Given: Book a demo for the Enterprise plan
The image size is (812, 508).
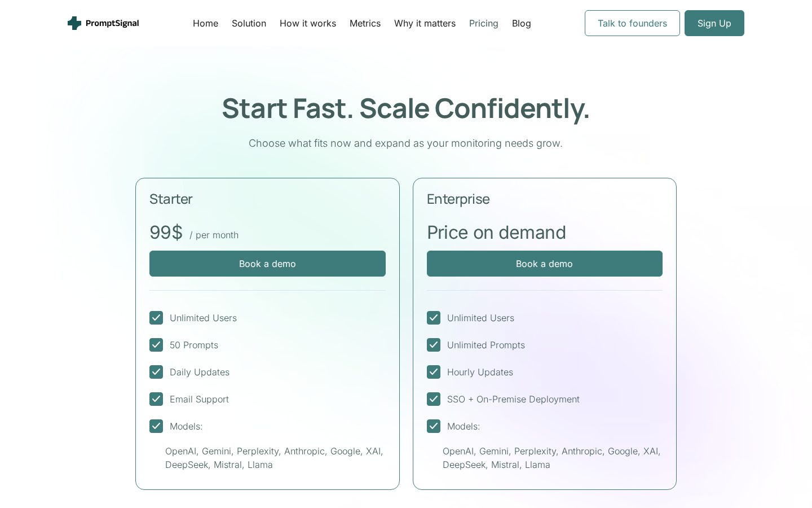Looking at the screenshot, I should click(x=545, y=264).
